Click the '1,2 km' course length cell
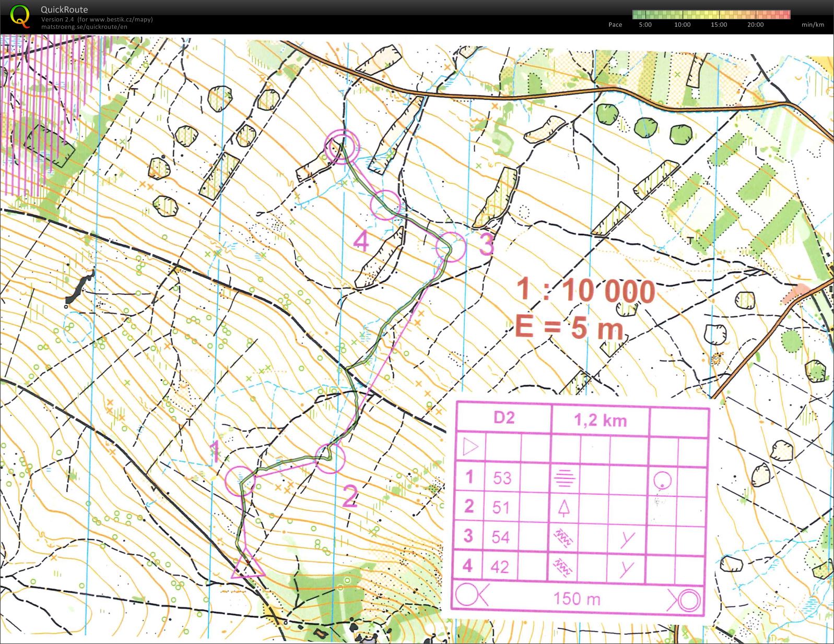This screenshot has width=834, height=644. click(601, 420)
